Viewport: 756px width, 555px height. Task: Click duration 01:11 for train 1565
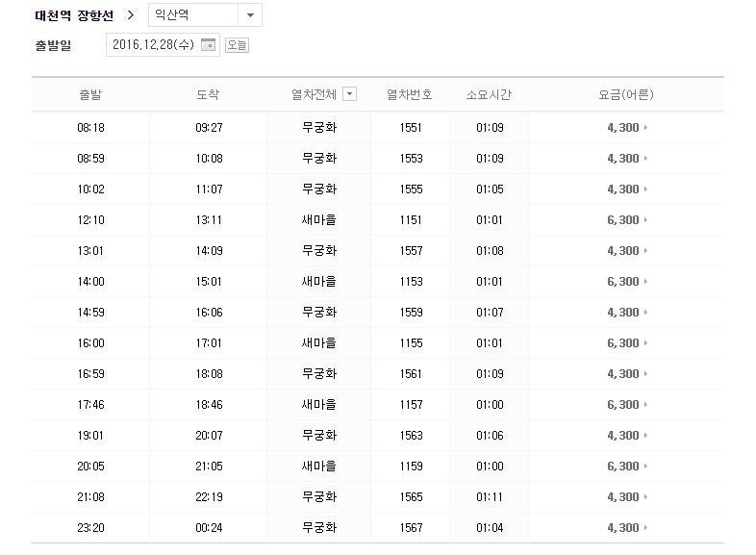tap(490, 497)
